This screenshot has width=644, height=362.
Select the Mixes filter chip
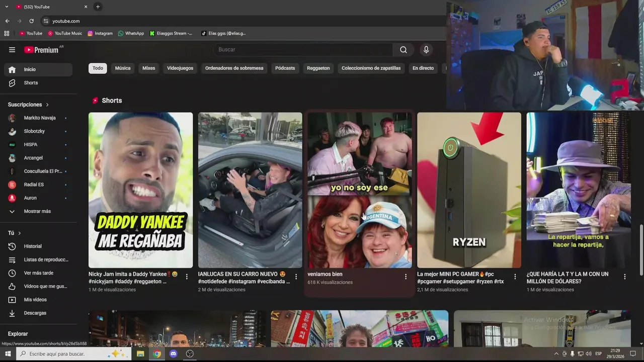[148, 68]
